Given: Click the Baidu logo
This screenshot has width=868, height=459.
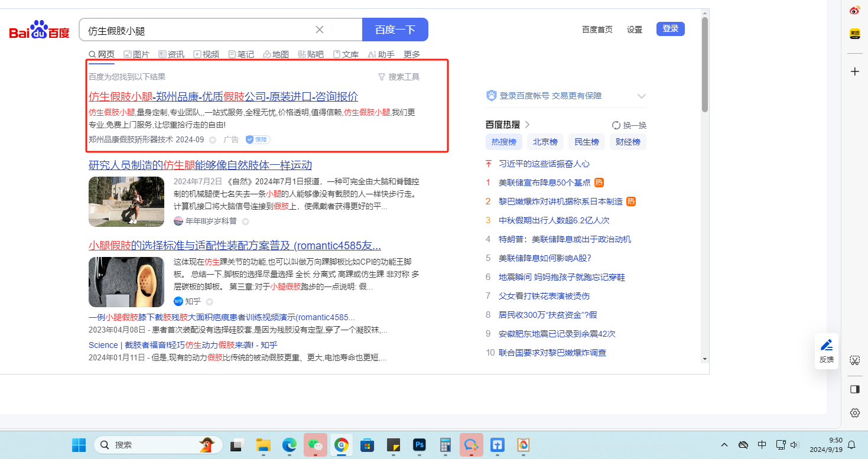Looking at the screenshot, I should tap(39, 30).
